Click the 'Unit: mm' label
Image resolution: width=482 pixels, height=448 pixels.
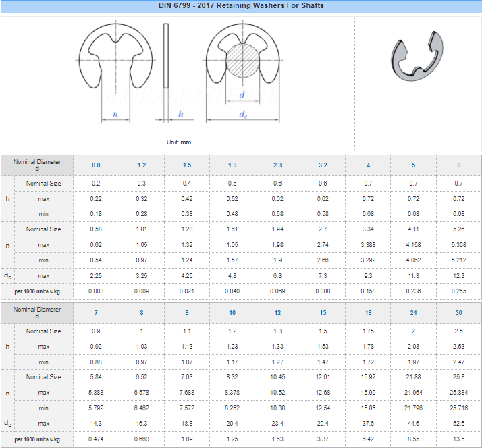[x=179, y=142]
